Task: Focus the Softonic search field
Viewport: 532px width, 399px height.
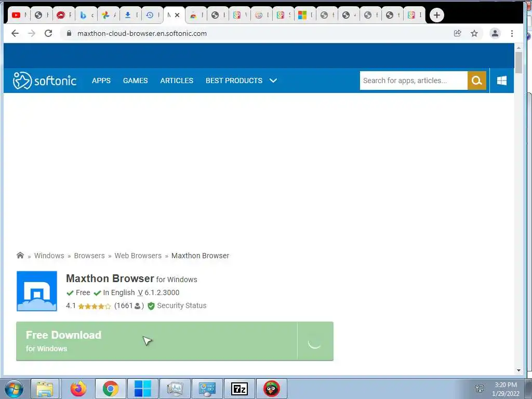Action: tap(414, 81)
